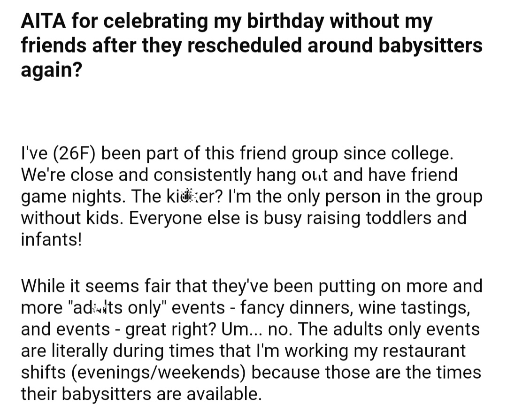Click "babysitters" in the post title
507x420 pixels.
(430, 45)
